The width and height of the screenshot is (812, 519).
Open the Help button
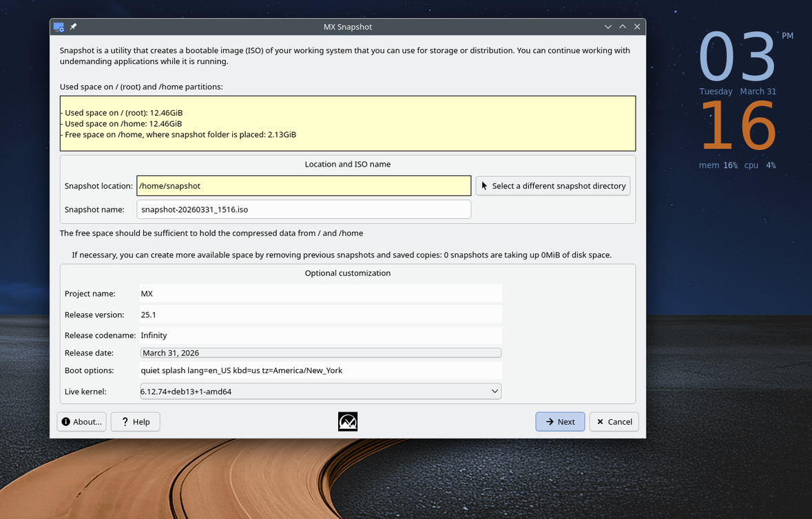[135, 422]
